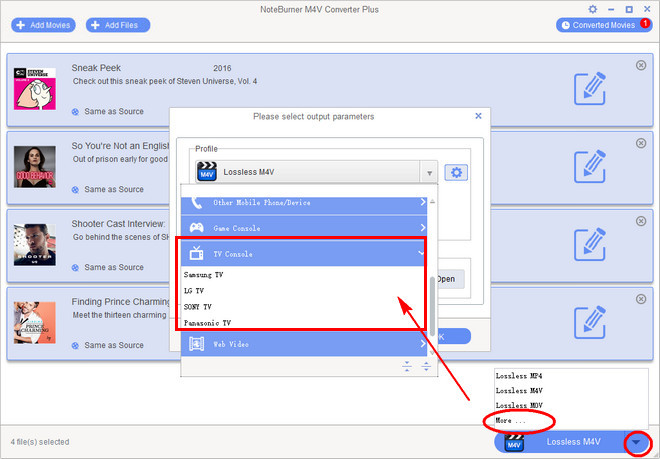Expand the Game Console category
The height and width of the screenshot is (459, 660).
click(x=304, y=228)
